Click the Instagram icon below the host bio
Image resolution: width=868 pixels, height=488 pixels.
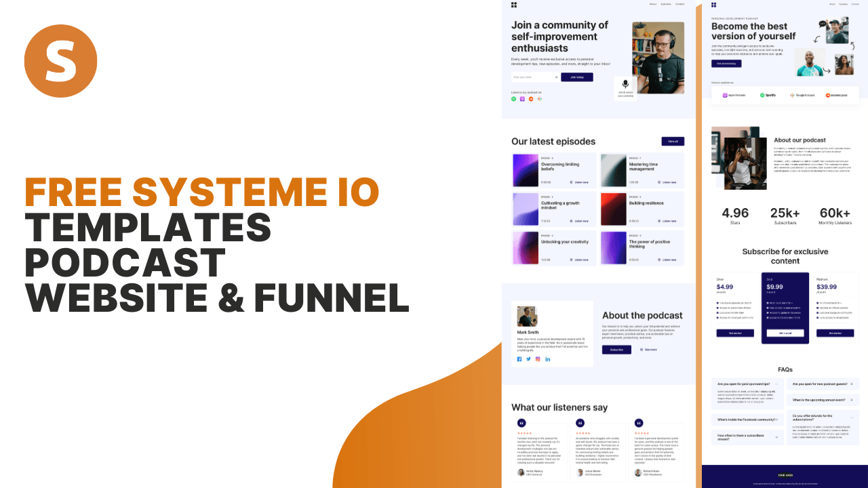click(x=538, y=359)
